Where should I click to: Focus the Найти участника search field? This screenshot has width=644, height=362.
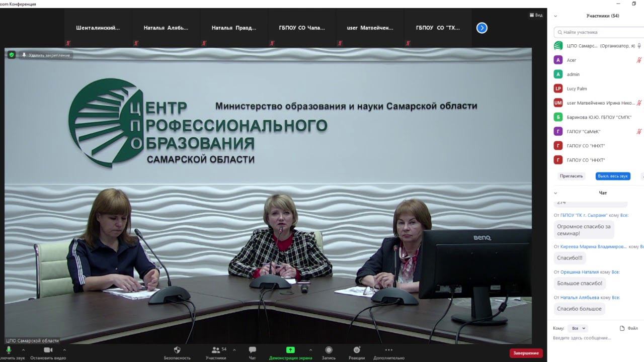599,32
